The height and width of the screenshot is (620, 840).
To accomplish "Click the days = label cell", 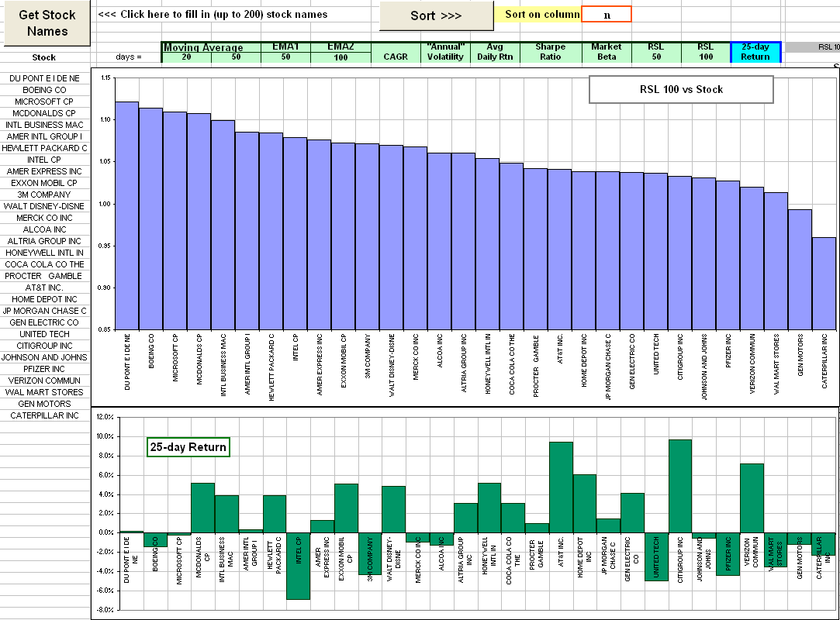I will (x=129, y=57).
